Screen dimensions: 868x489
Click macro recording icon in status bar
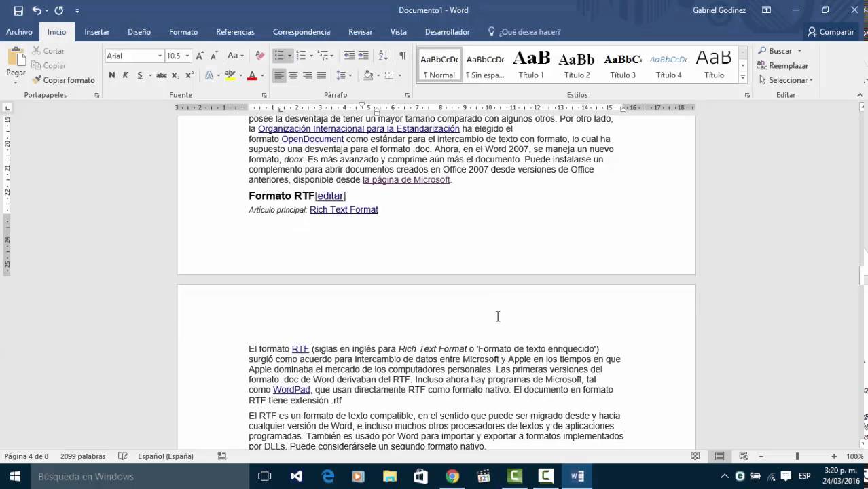[x=222, y=456]
